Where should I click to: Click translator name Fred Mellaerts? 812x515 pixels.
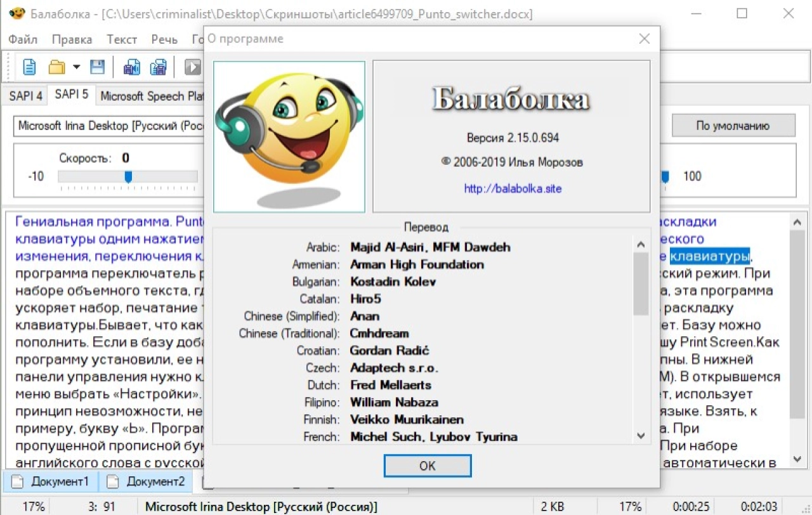[x=391, y=385]
